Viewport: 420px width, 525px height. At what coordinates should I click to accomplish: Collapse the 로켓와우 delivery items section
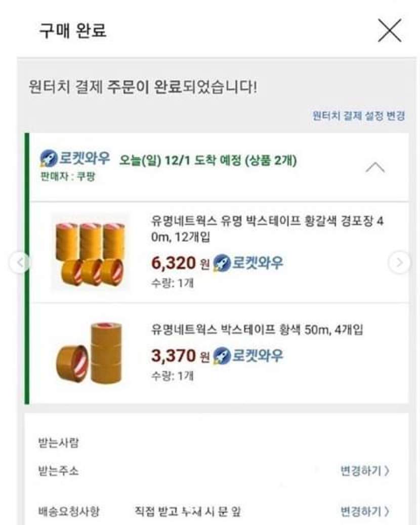(x=375, y=167)
